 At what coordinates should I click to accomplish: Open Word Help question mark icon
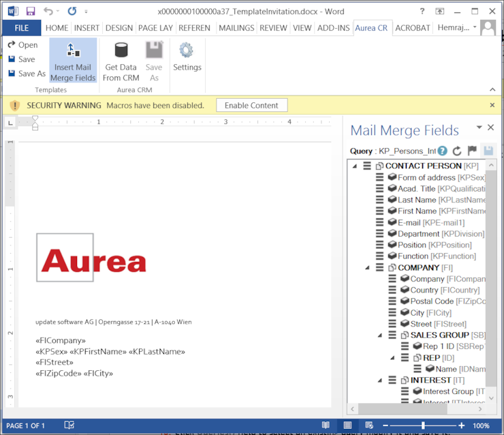422,12
